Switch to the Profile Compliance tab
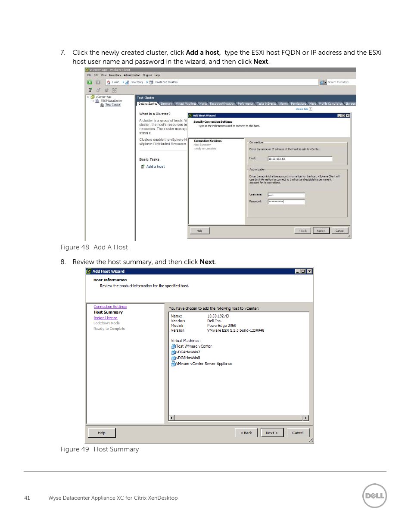This screenshot has height=532, width=411. pos(331,104)
